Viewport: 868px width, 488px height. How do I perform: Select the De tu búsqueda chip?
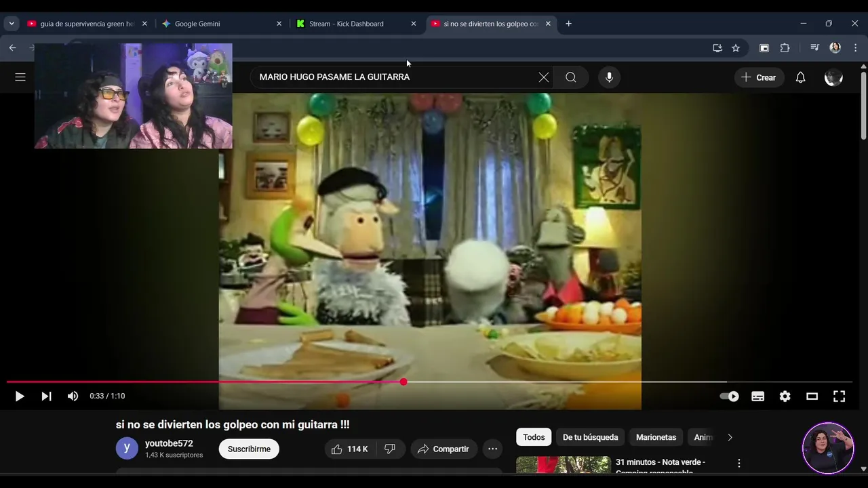click(x=591, y=437)
